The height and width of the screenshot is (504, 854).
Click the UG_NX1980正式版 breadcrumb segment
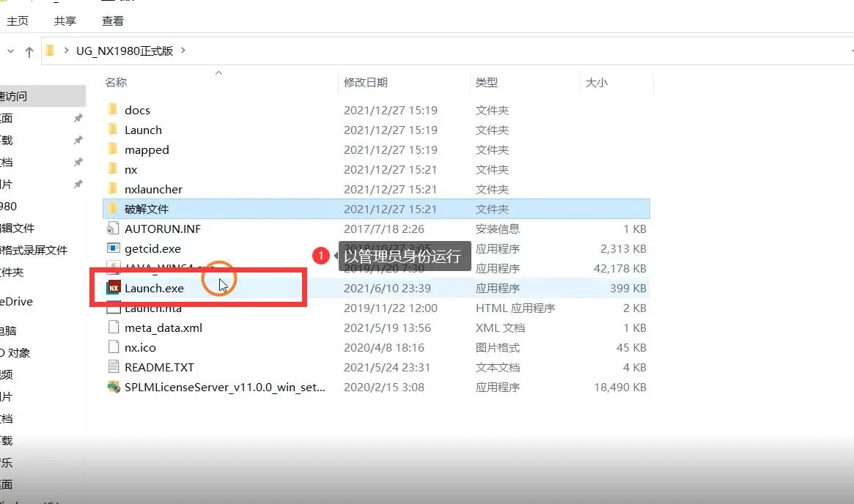tap(125, 51)
